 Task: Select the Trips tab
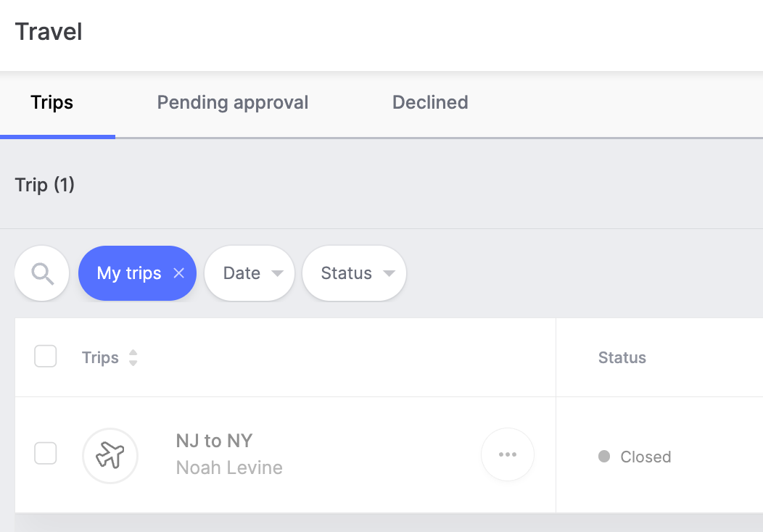[52, 102]
